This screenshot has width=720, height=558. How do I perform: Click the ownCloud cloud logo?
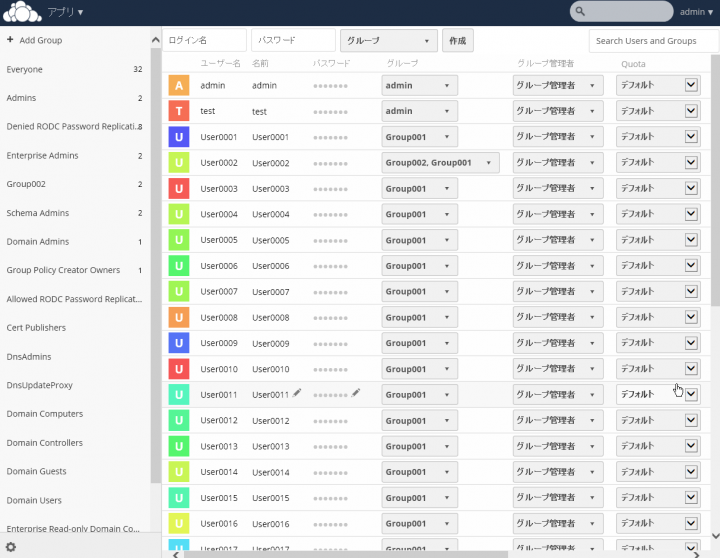(22, 12)
